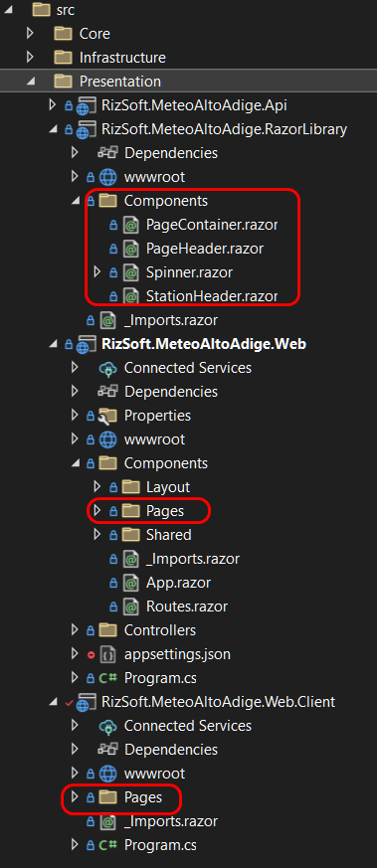
Task: Select the Routes.razor file
Action: [x=187, y=607]
